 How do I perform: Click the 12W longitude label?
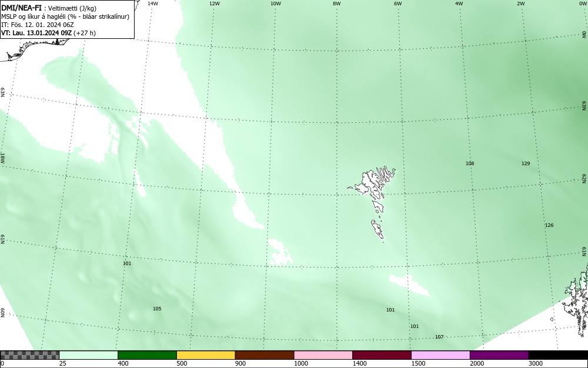[214, 4]
